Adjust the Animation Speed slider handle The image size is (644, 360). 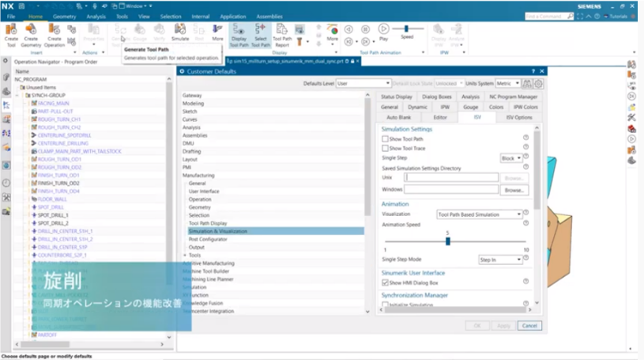click(448, 241)
